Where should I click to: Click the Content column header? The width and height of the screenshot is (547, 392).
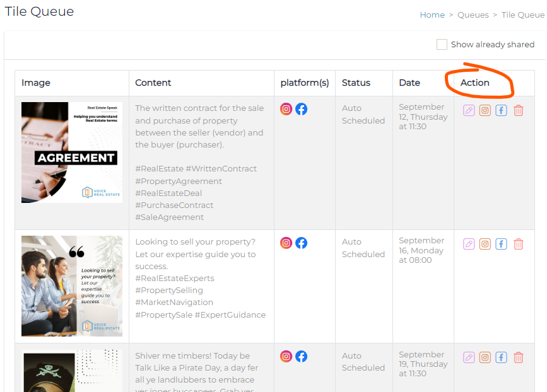(153, 83)
